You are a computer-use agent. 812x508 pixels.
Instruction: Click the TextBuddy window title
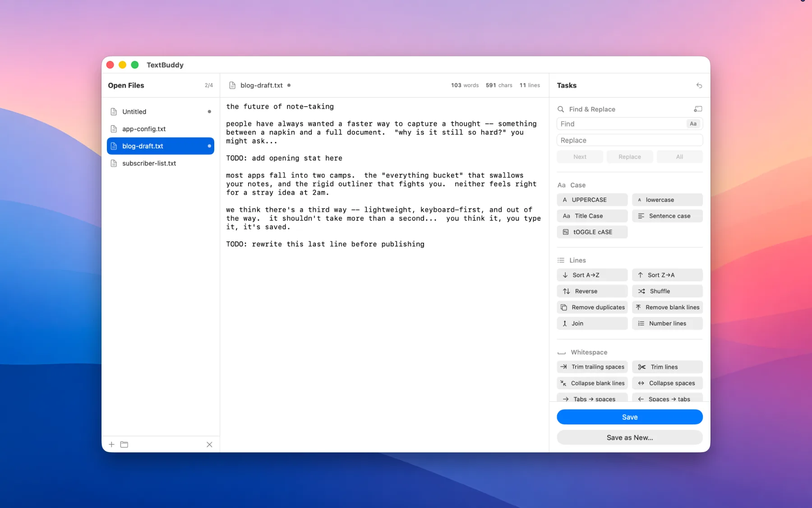[165, 65]
